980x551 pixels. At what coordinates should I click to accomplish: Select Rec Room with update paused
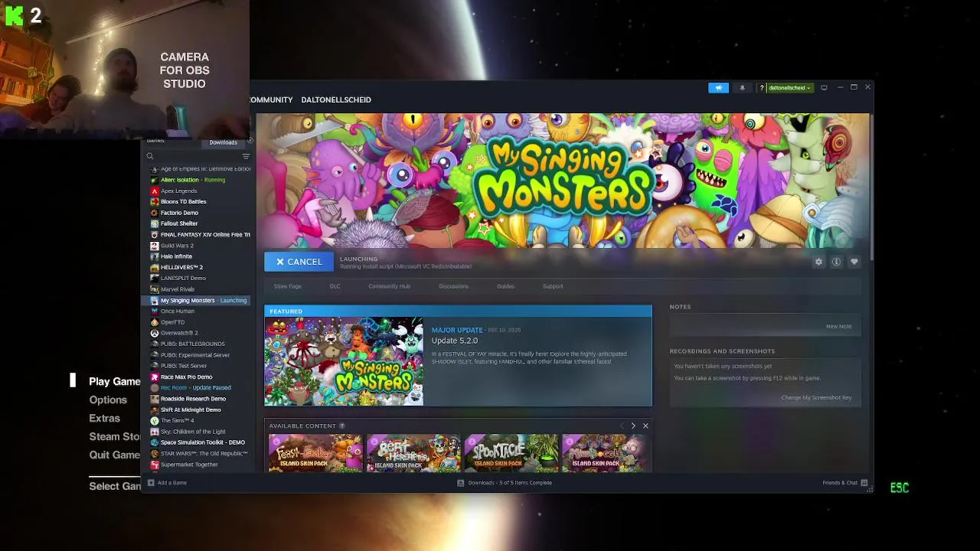[x=195, y=388]
